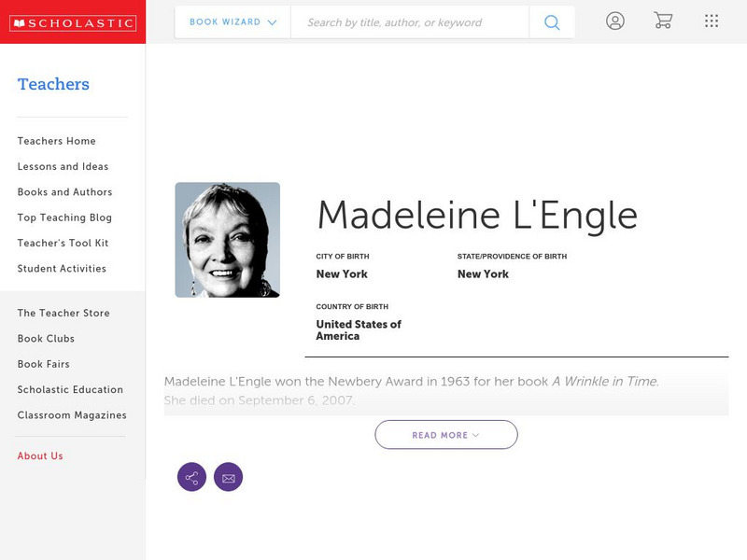This screenshot has height=560, width=747.
Task: Share this author via the share icon
Action: point(191,477)
